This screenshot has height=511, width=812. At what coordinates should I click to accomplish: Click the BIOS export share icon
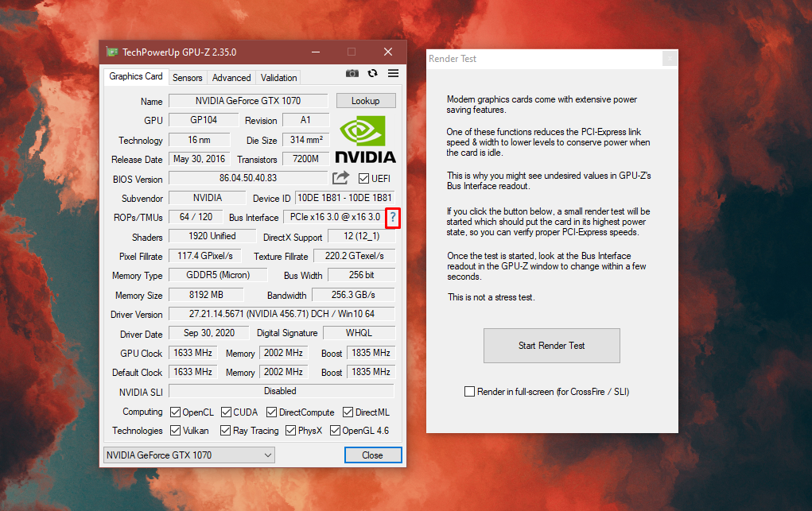340,178
